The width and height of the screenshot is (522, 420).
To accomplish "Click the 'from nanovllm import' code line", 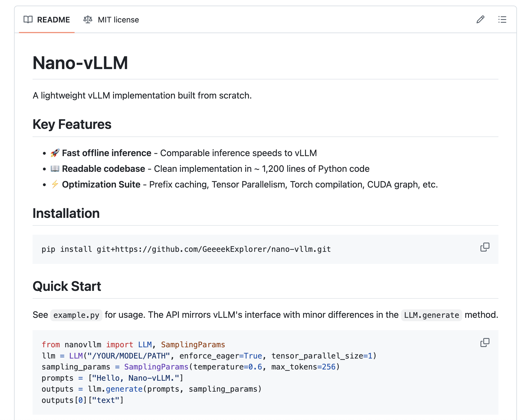I will pyautogui.click(x=133, y=345).
